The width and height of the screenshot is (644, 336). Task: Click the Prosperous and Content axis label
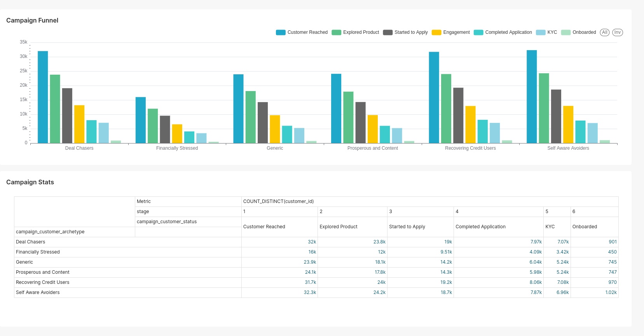pos(373,148)
